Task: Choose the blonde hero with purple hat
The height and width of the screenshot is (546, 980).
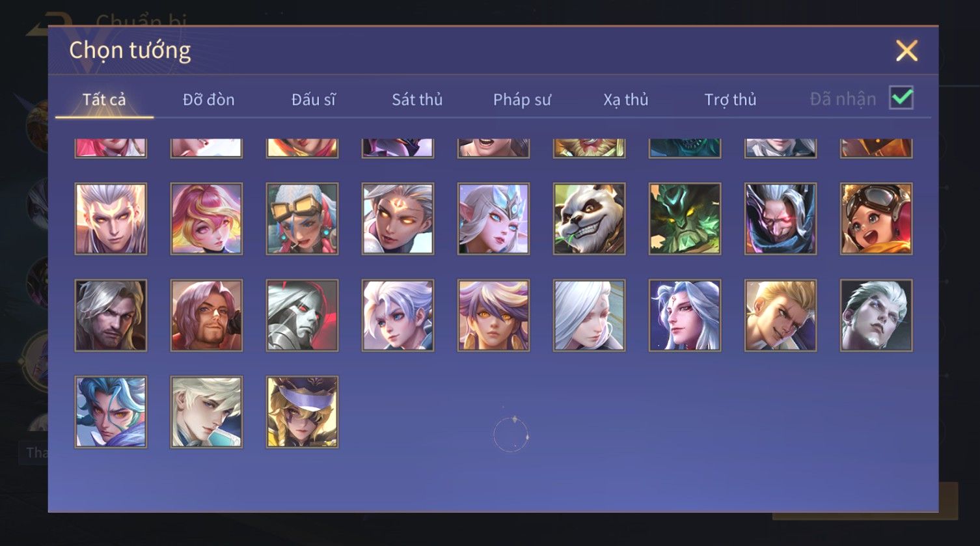Action: (x=302, y=412)
